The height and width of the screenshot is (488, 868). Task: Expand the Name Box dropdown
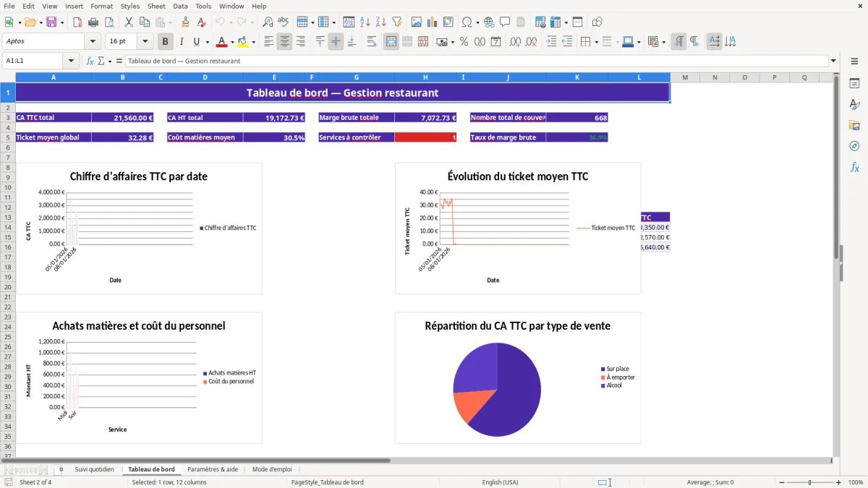pos(72,61)
